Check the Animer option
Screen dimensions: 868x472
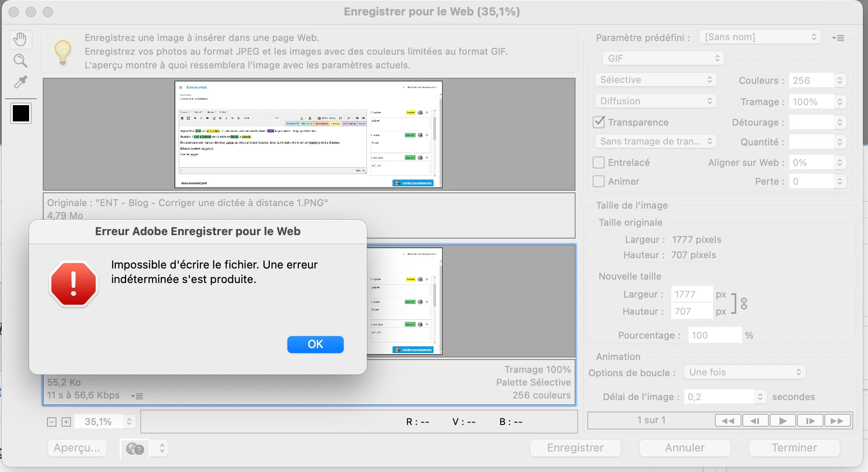pos(599,181)
